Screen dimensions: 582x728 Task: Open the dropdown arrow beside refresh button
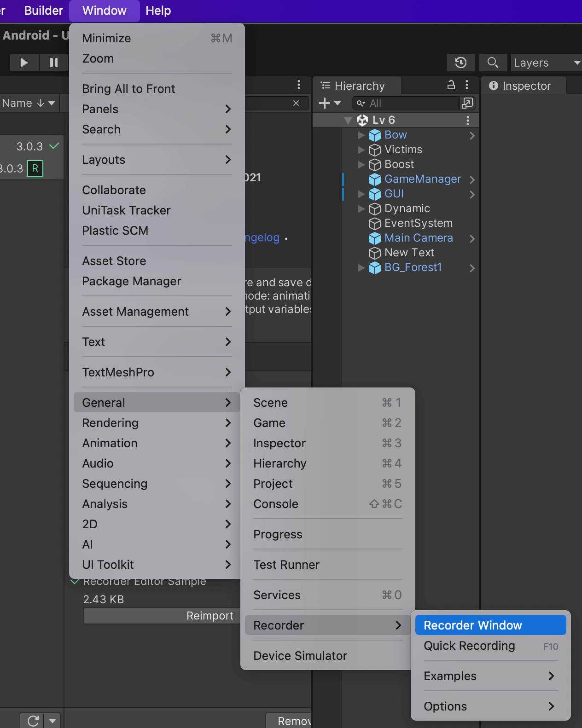click(x=52, y=721)
